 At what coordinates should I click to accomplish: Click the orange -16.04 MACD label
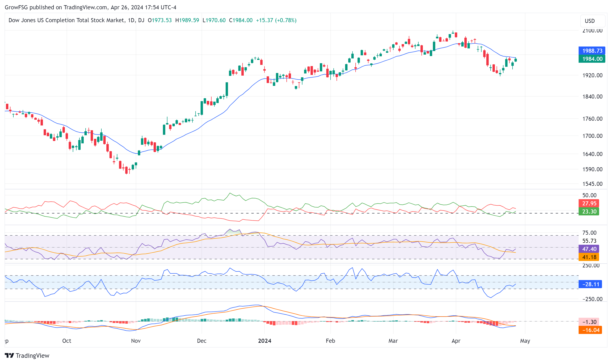coord(590,330)
